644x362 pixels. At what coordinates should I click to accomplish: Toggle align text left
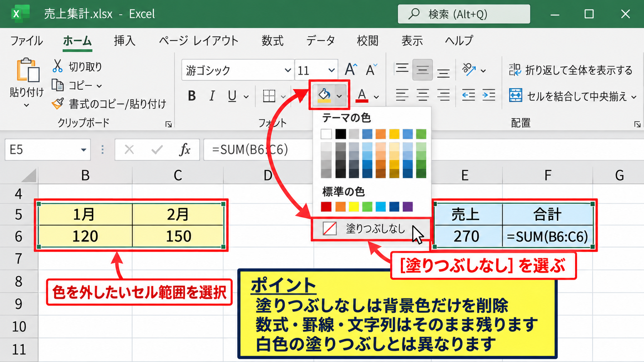pos(402,95)
